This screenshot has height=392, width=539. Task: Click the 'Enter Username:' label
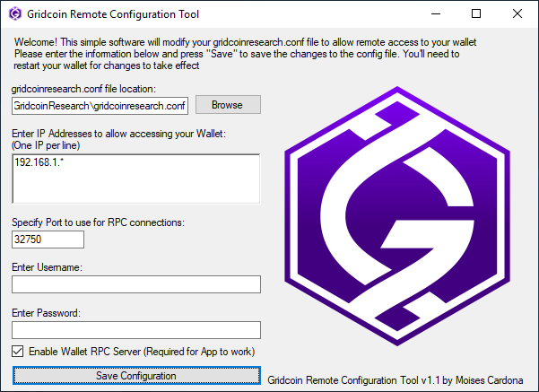48,267
